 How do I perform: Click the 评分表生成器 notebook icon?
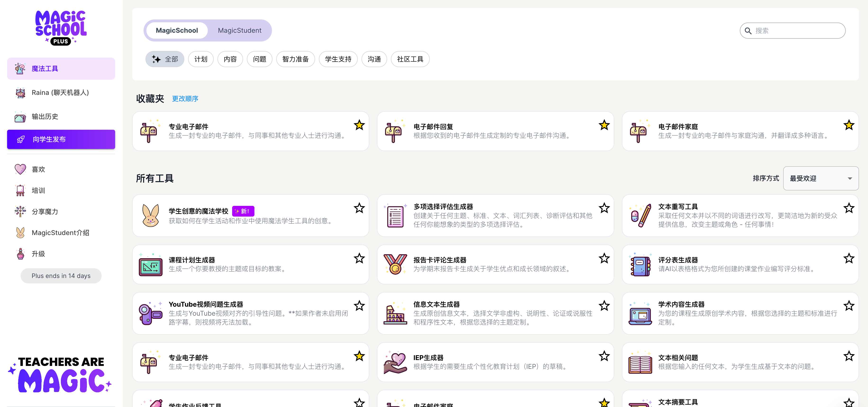coord(640,265)
